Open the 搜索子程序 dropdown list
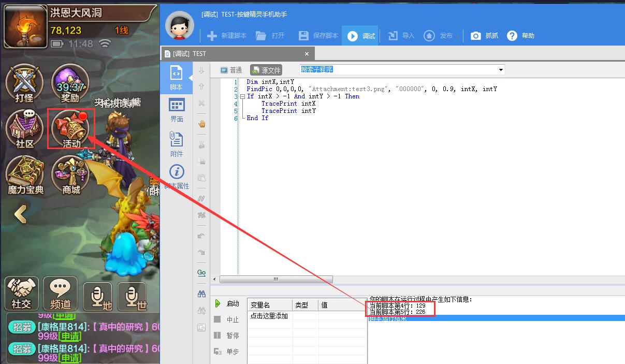 point(501,70)
